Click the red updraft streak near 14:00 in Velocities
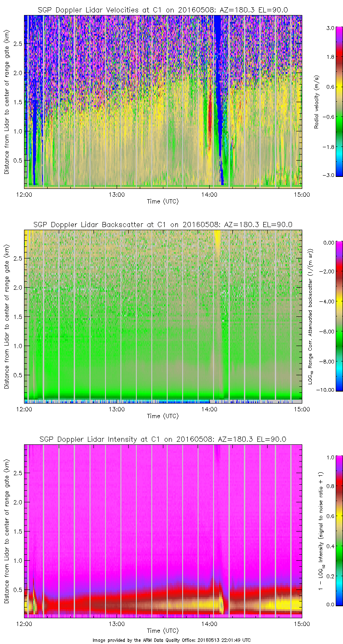The image size is (343, 644). 210,116
